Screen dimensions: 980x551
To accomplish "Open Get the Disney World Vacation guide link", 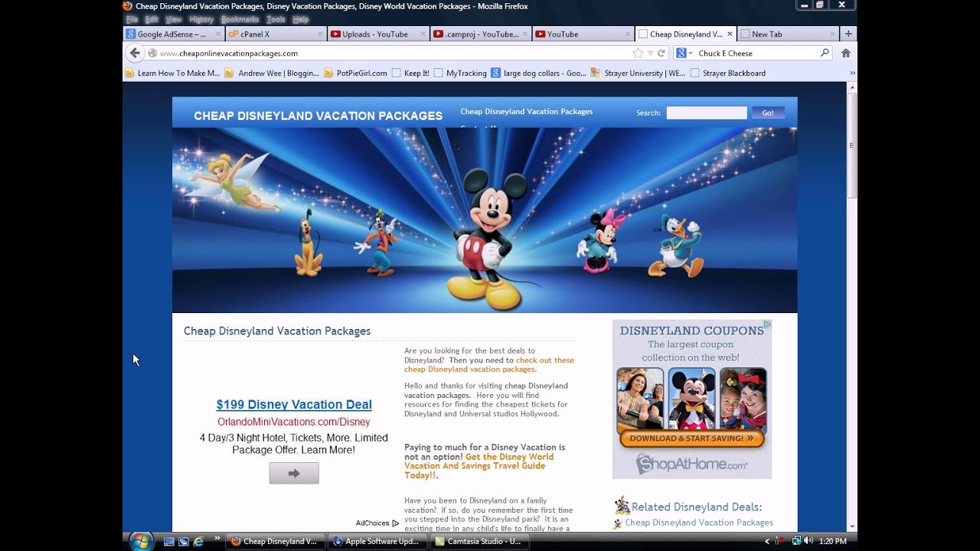I will 480,466.
